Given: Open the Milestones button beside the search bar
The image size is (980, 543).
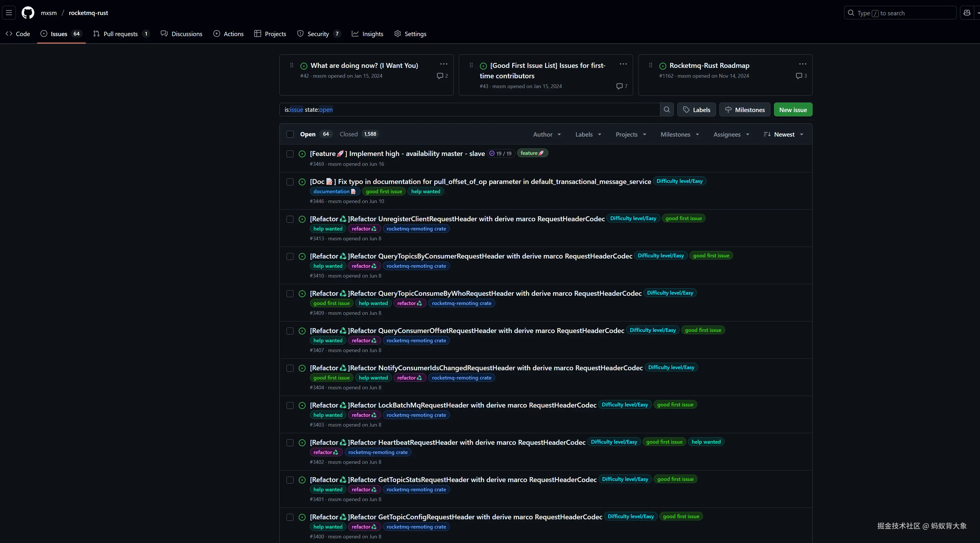Looking at the screenshot, I should [745, 110].
